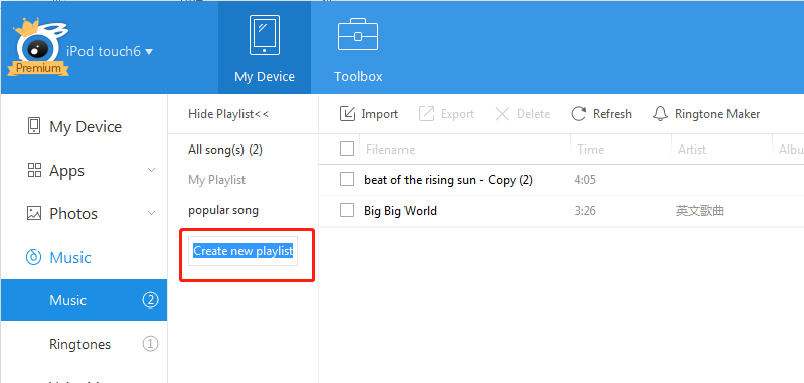Click the Photos picture icon
804x383 pixels.
pyautogui.click(x=34, y=213)
